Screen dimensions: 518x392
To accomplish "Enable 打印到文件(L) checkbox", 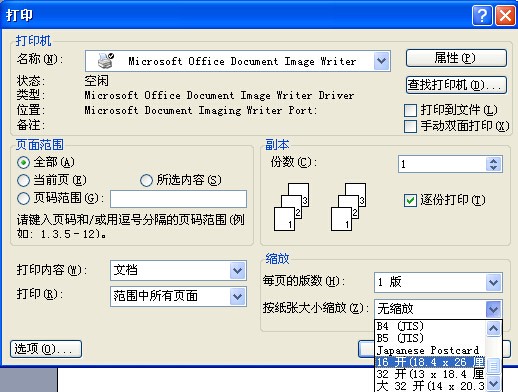I will coord(410,110).
